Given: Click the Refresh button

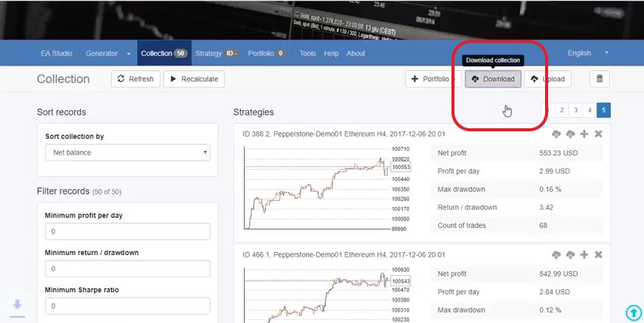Looking at the screenshot, I should click(x=136, y=78).
